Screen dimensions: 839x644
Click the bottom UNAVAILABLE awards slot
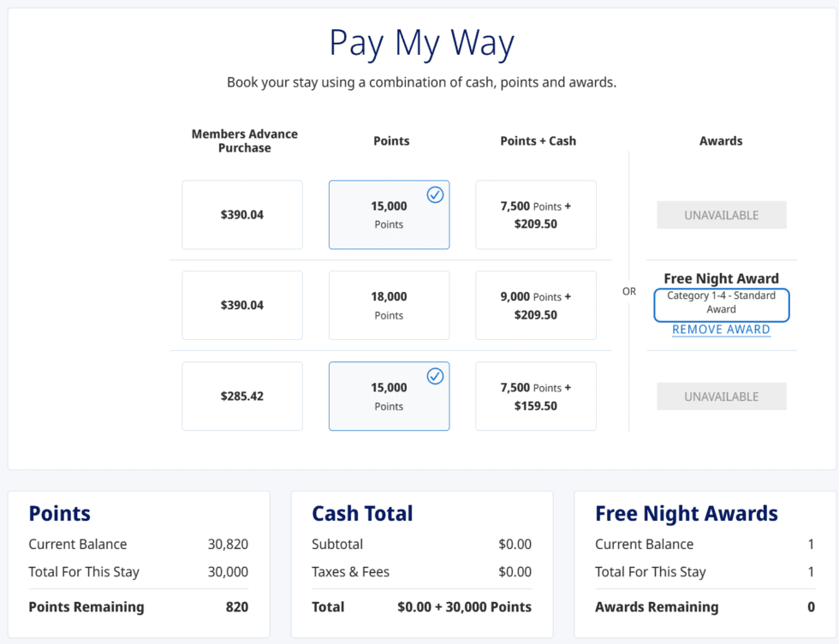point(720,396)
